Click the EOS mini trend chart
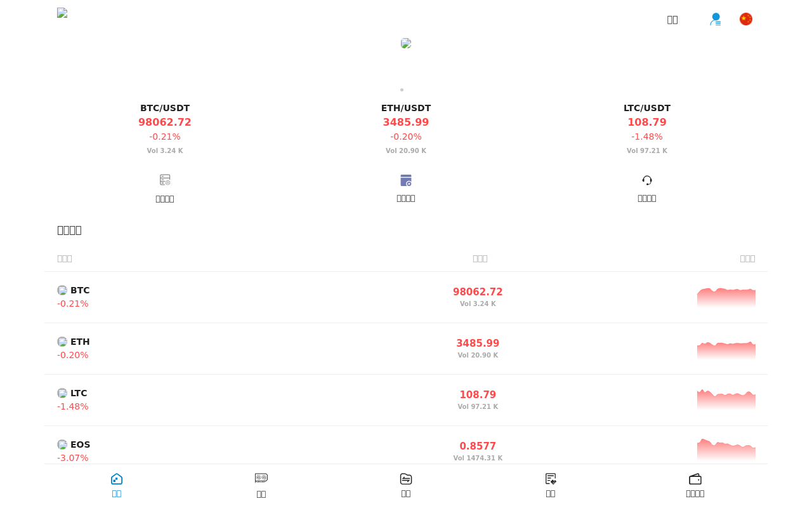Image resolution: width=812 pixels, height=508 pixels. [726, 450]
